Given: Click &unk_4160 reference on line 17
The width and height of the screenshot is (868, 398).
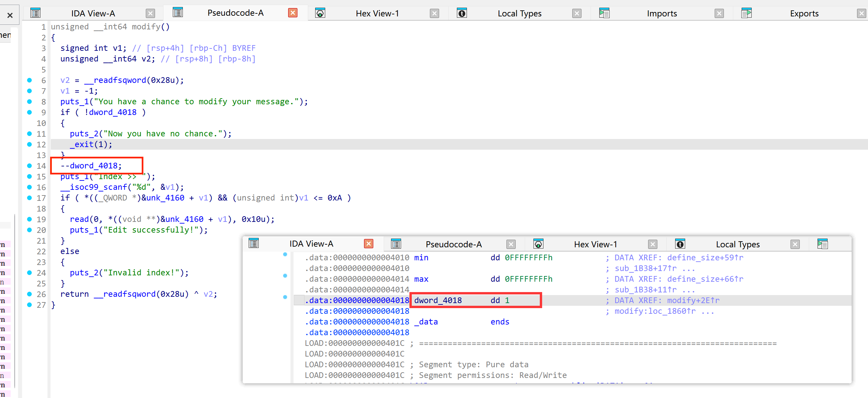Looking at the screenshot, I should (x=163, y=198).
